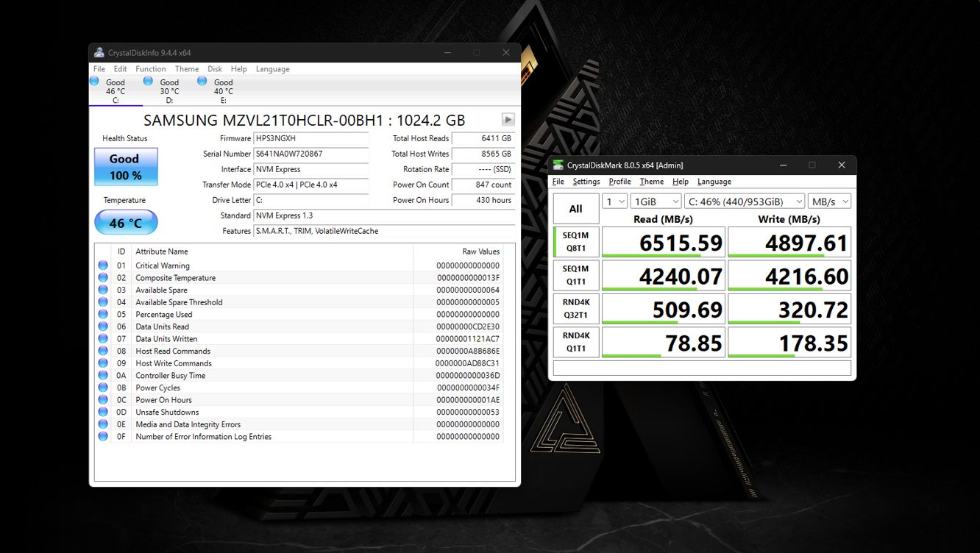Screen dimensions: 980x553
Task: Click status orb for Composite Temperature row
Action: point(103,277)
